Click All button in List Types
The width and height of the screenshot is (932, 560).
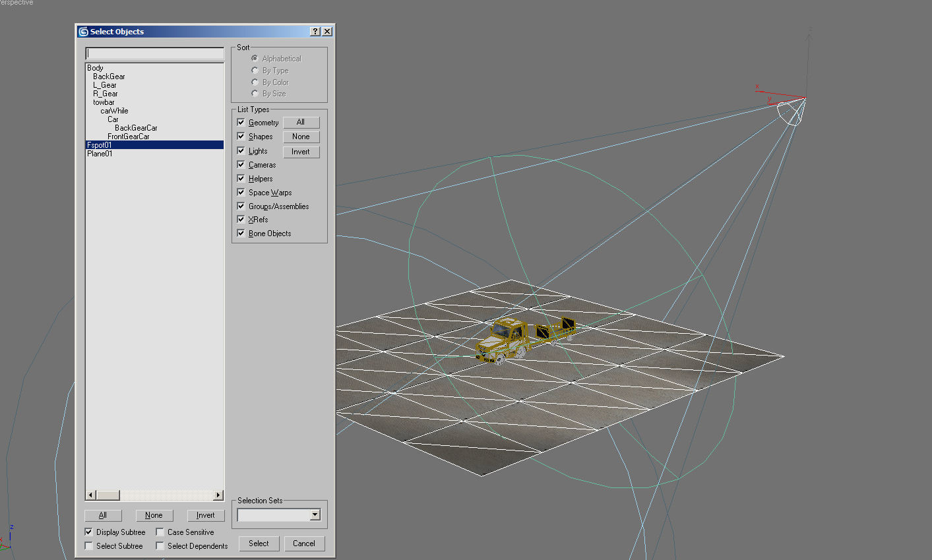coord(301,122)
